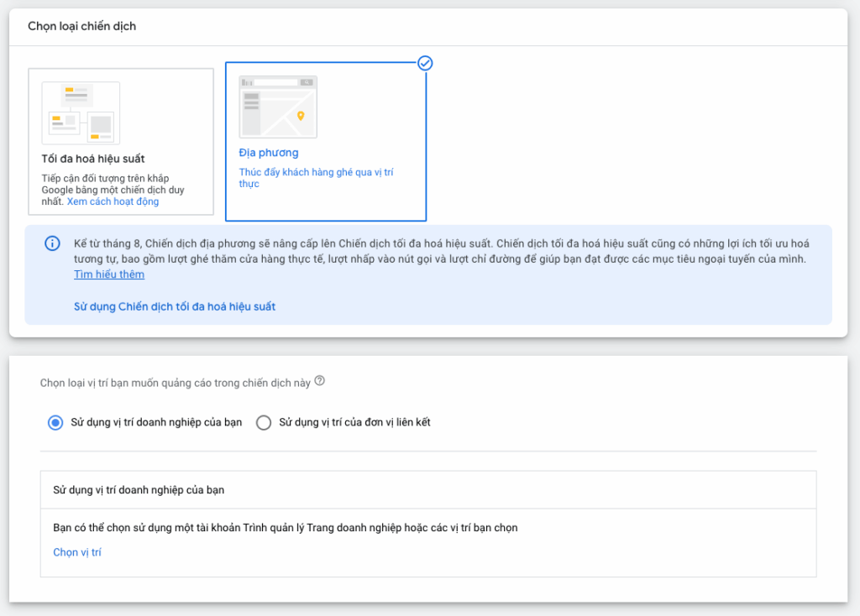Screen dimensions: 860x616
Task: Click the Performance Max campaign illustration
Action: point(81,113)
